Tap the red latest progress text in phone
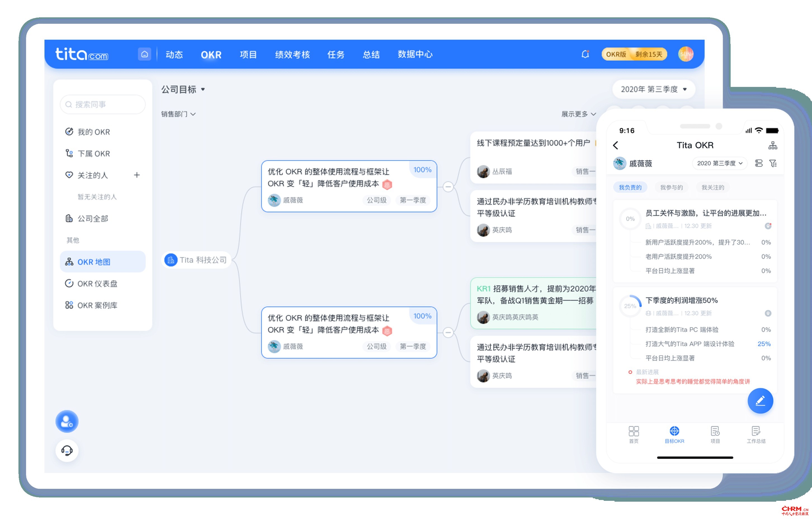The width and height of the screenshot is (812, 519). point(693,382)
